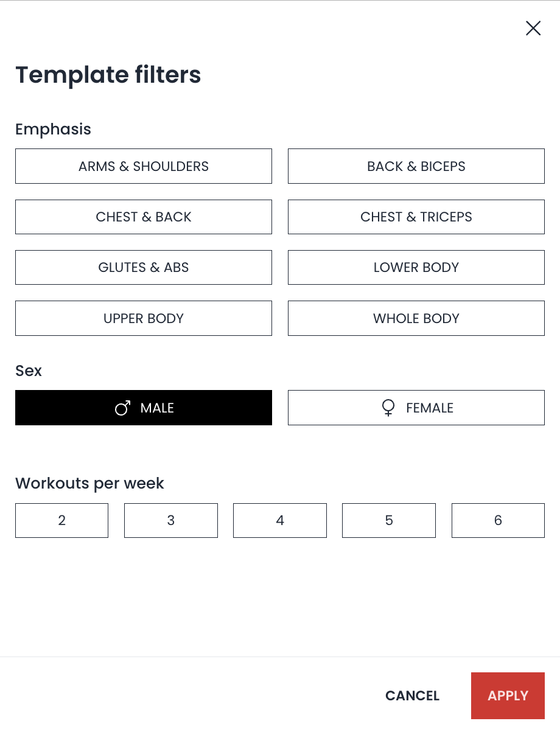560x735 pixels.
Task: Enable the BACK & BICEPS emphasis
Action: (416, 166)
